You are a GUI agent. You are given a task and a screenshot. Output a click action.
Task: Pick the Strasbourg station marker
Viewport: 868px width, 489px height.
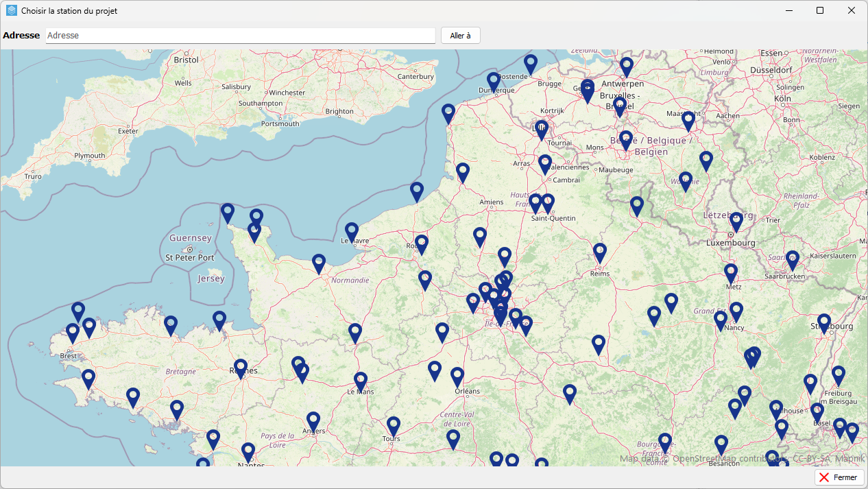[824, 323]
